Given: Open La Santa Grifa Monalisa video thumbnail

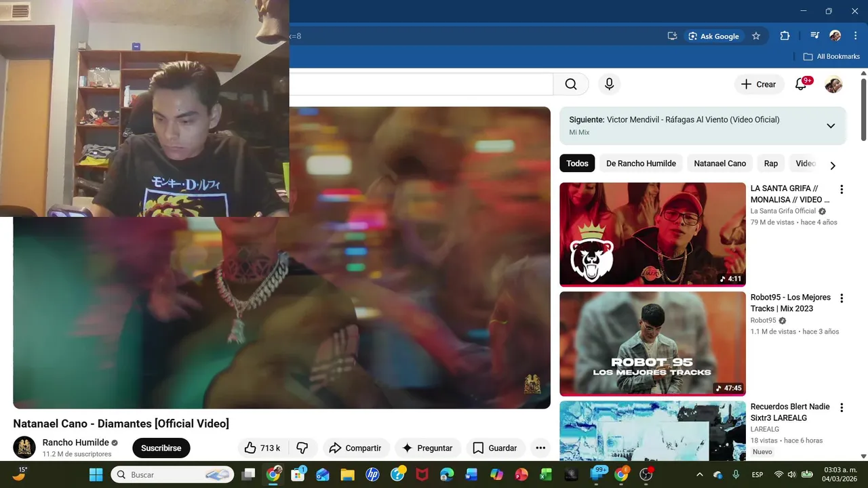Looking at the screenshot, I should coord(652,235).
